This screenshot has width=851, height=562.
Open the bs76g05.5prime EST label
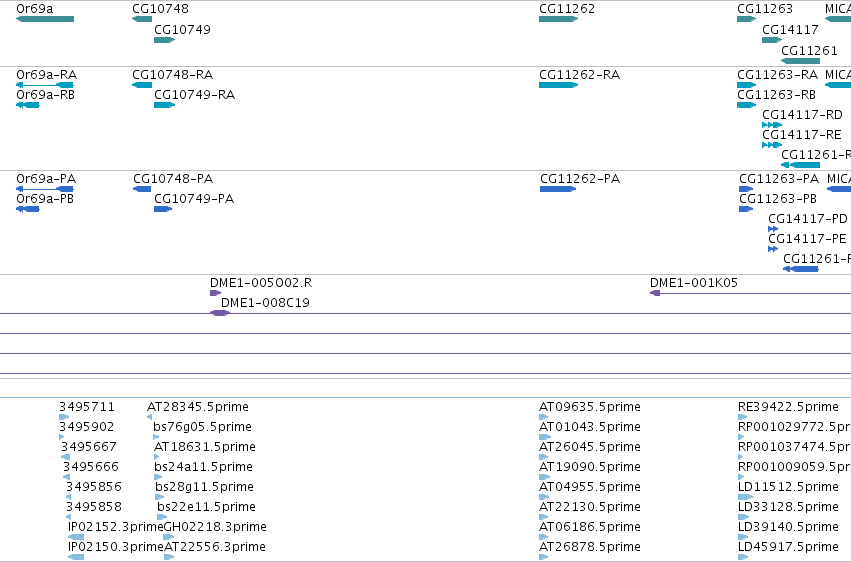tap(202, 427)
